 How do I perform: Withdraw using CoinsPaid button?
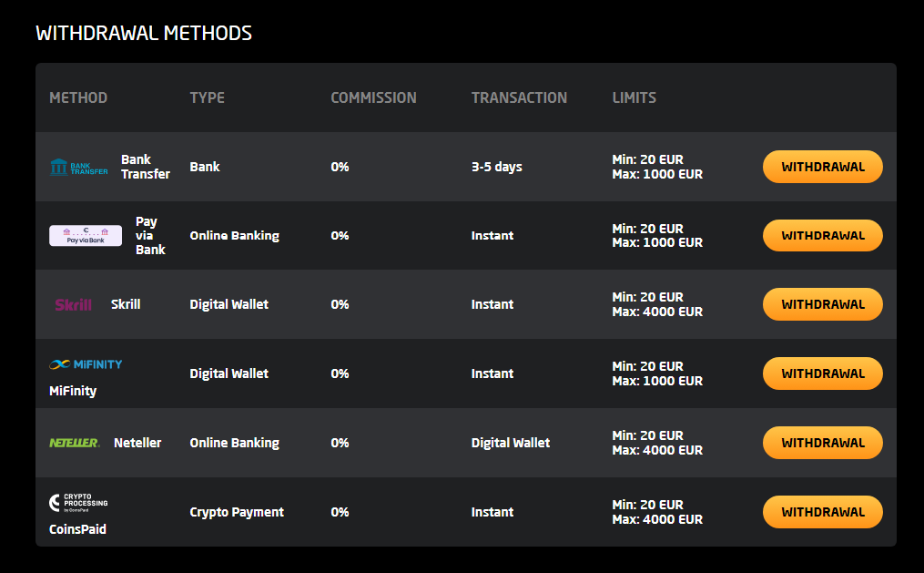tap(822, 512)
